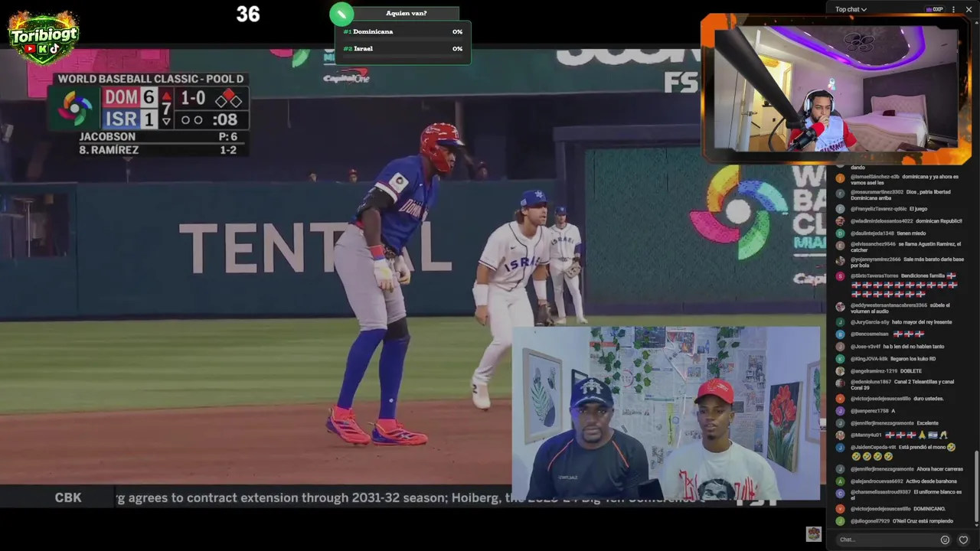Click avatar beside @FranyelizTavarez-qd6ic
This screenshot has width=980, height=551.
point(840,209)
